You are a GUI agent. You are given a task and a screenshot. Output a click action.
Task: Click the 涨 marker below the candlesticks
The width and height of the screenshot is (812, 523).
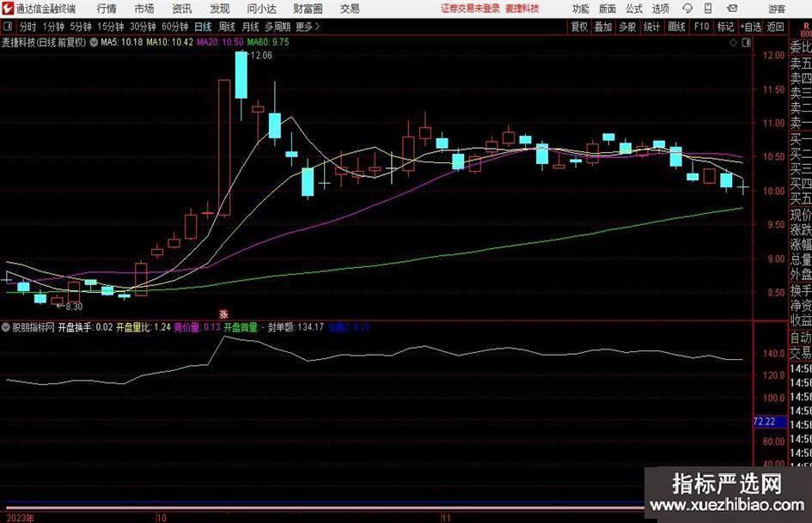click(223, 313)
